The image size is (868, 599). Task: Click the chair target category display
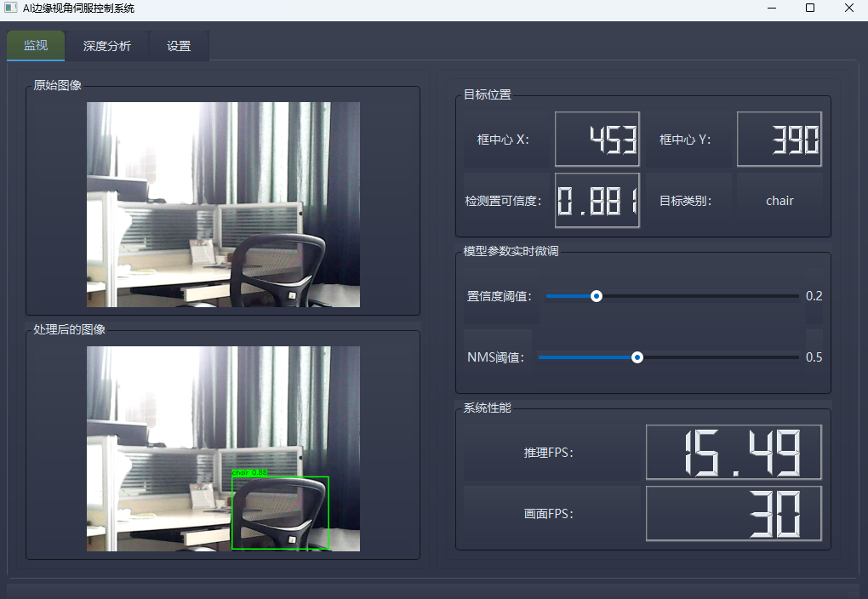click(779, 201)
